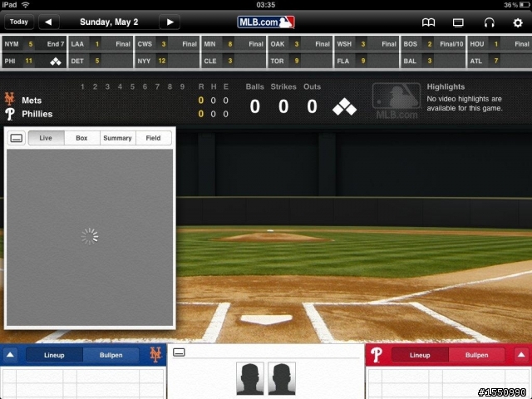This screenshot has height=399, width=532.
Task: Tap the Today button
Action: 19,22
